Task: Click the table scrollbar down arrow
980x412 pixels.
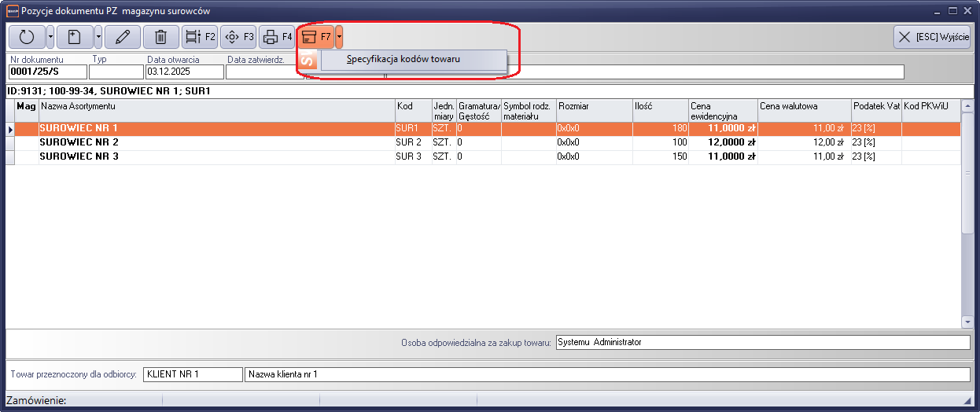Action: pyautogui.click(x=967, y=322)
